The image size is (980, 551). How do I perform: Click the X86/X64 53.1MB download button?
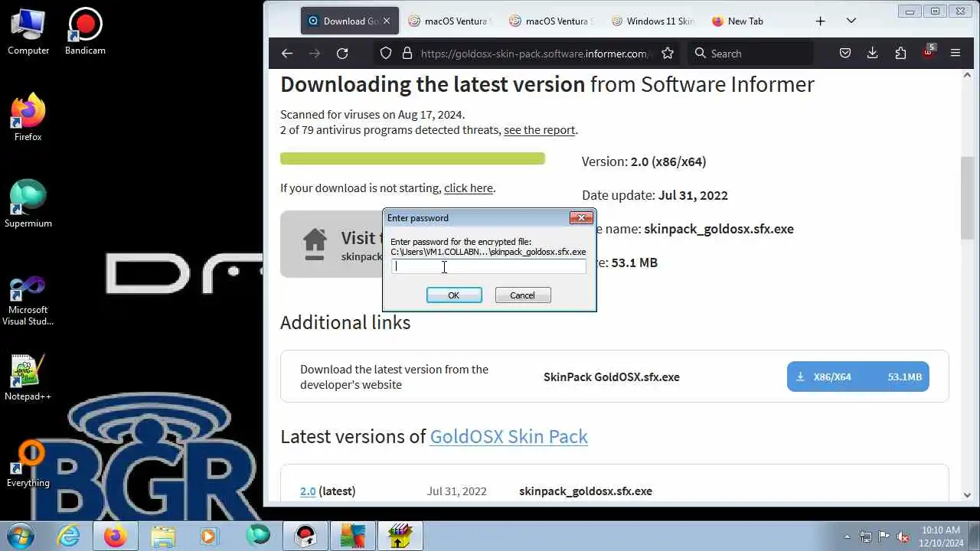(x=858, y=377)
